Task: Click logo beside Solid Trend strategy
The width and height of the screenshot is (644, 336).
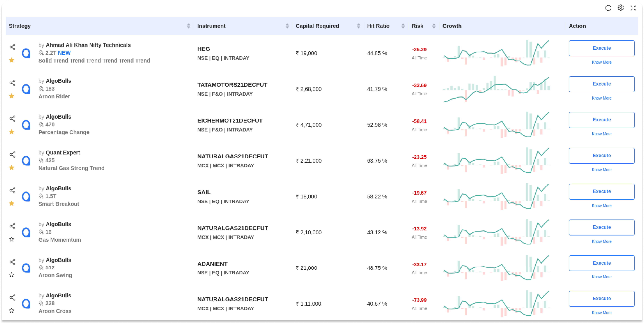Action: 26,53
